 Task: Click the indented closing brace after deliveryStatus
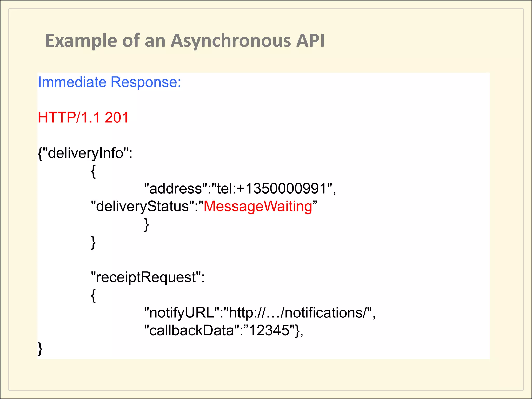tap(147, 224)
